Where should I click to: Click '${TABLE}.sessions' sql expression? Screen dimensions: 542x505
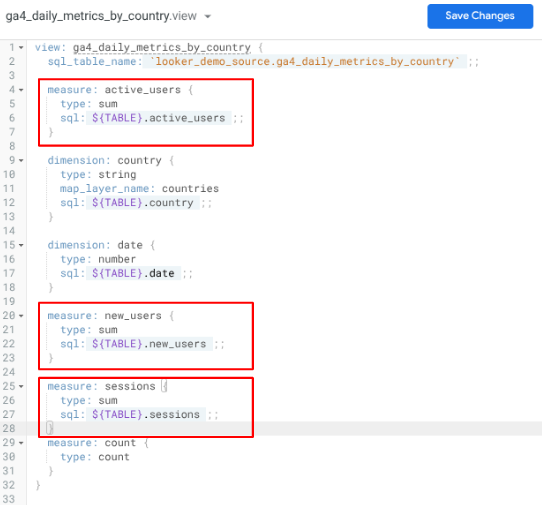click(146, 414)
